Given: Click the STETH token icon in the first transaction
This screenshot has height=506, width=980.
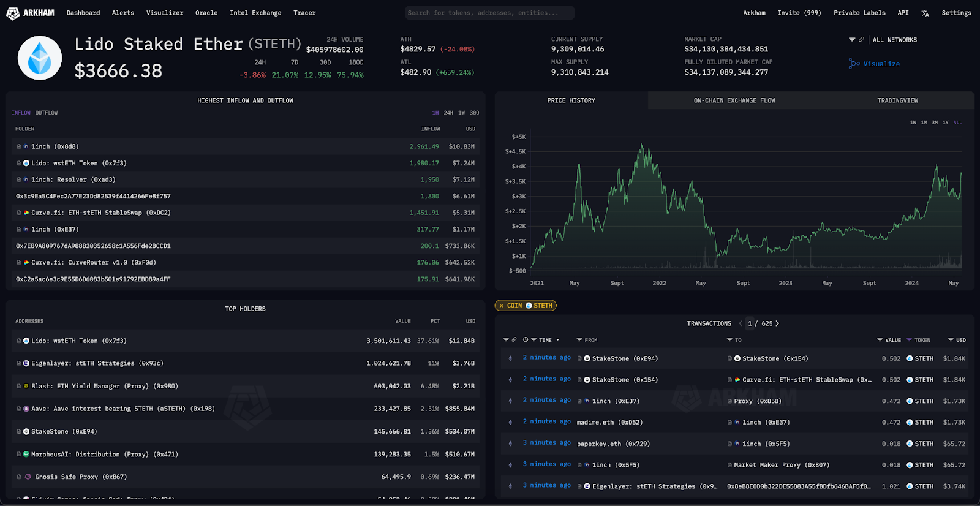Looking at the screenshot, I should pos(910,358).
